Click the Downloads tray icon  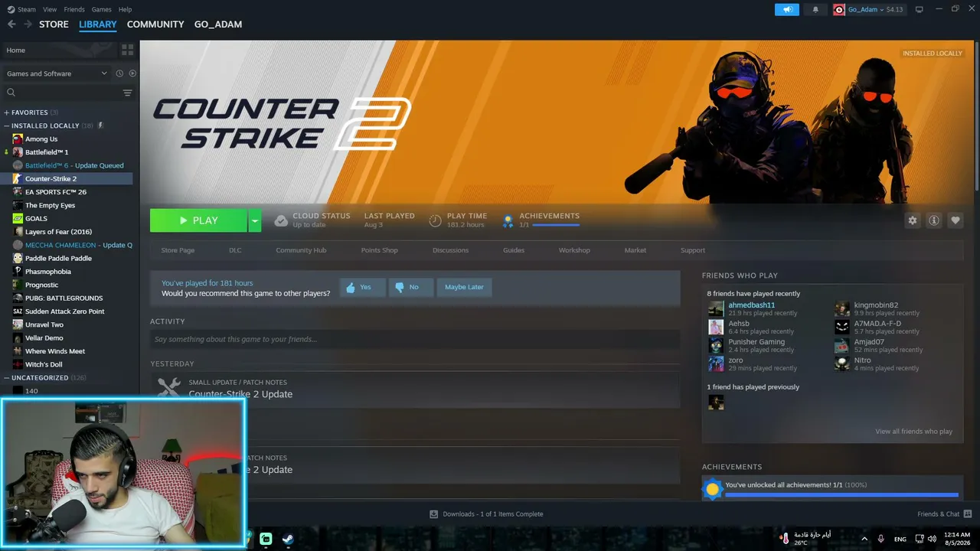tap(434, 514)
